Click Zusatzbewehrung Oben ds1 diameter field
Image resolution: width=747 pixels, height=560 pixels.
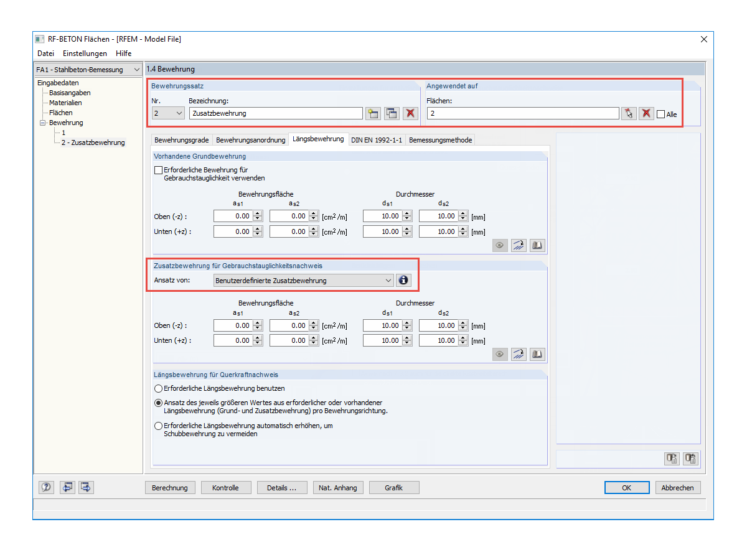382,325
